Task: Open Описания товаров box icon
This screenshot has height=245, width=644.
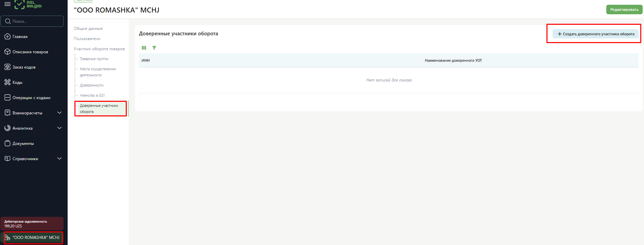Action: [x=7, y=52]
